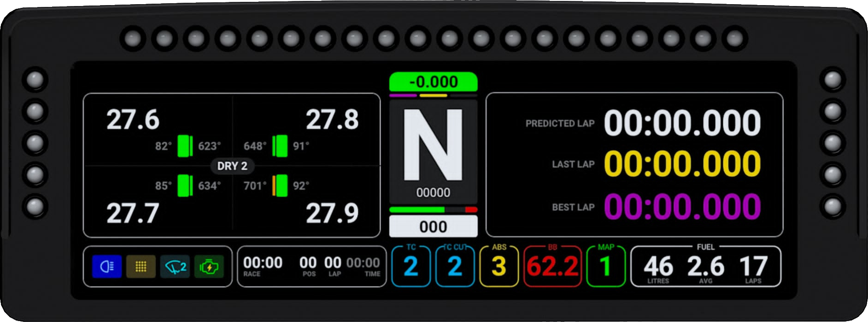This screenshot has height=322, width=868.
Task: Click the green delta time -0.000 bar
Action: [x=434, y=82]
